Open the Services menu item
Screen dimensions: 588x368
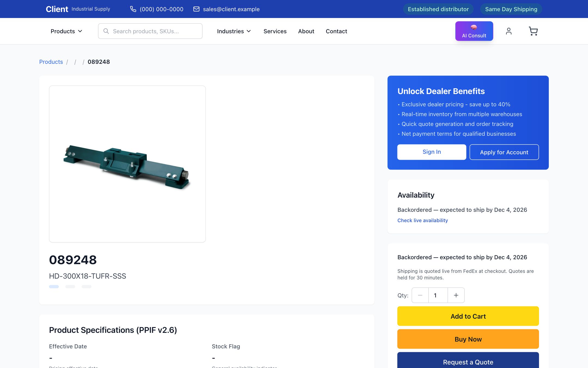tap(275, 31)
